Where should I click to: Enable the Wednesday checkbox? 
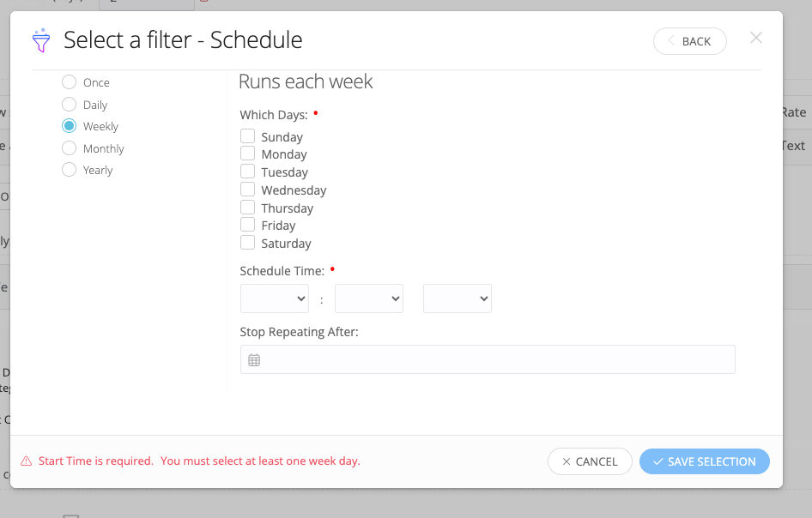point(247,190)
